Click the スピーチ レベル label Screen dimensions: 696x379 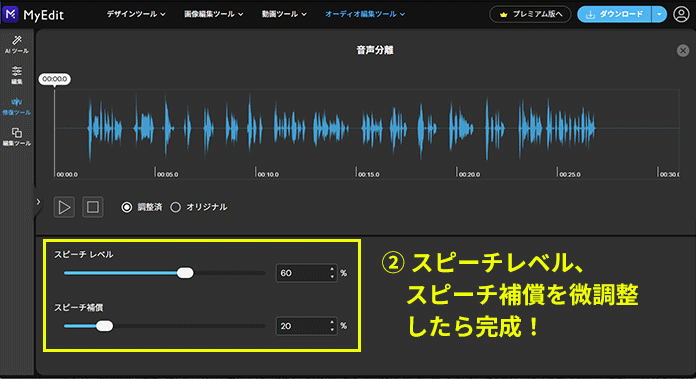[84, 254]
